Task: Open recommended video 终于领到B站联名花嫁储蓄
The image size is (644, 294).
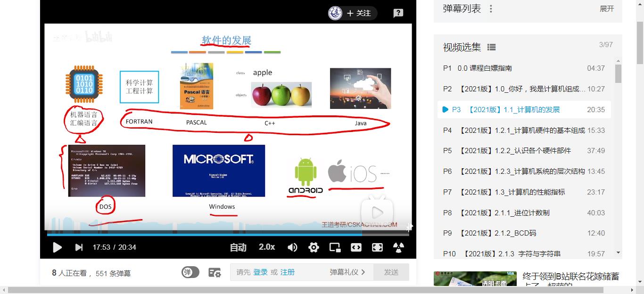Action: 570,278
